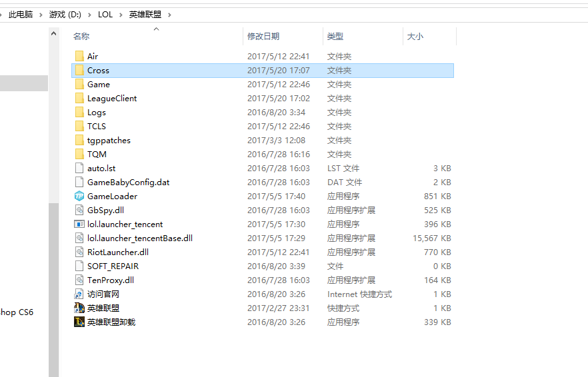588x377 pixels.
Task: Select the file name SOFT_REPAIR
Action: pyautogui.click(x=113, y=266)
